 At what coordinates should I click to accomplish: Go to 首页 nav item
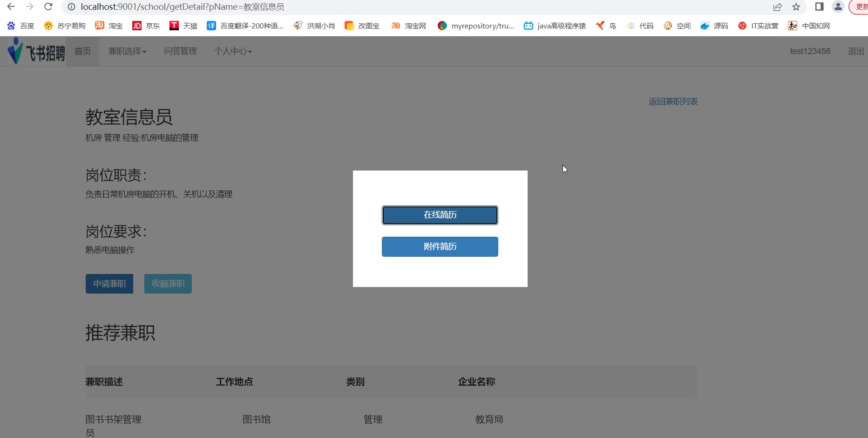click(x=82, y=51)
